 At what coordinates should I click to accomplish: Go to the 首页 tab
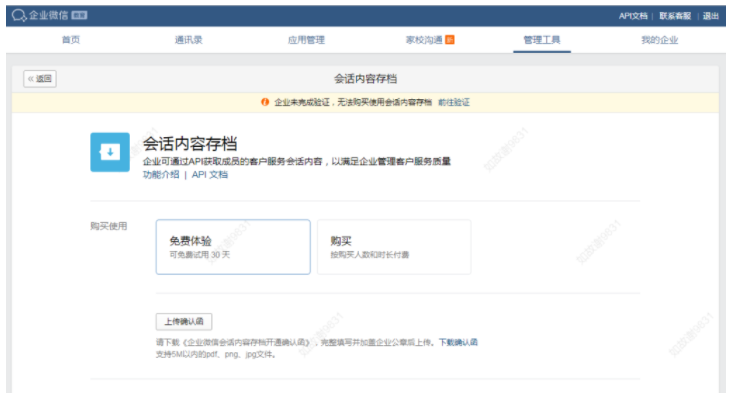(70, 40)
